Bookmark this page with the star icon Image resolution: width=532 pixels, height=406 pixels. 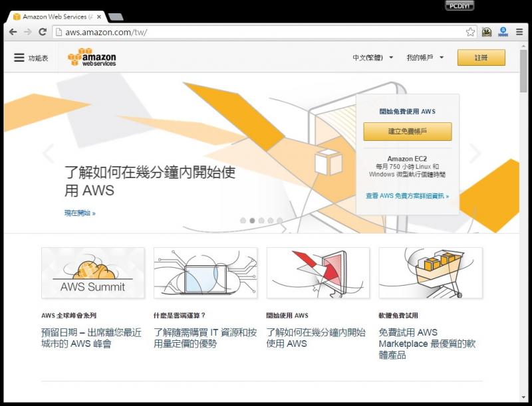point(470,32)
